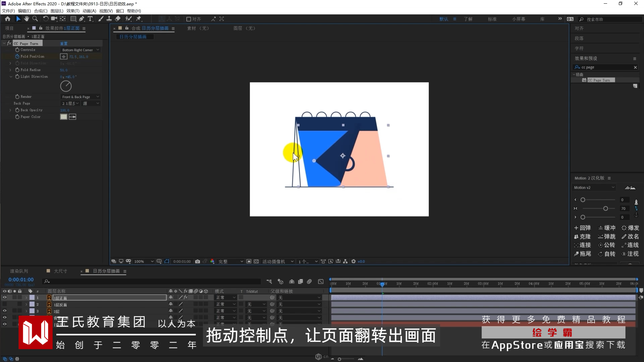Image resolution: width=644 pixels, height=362 pixels.
Task: Click the 重置 link for CC Page Turn
Action: click(64, 44)
